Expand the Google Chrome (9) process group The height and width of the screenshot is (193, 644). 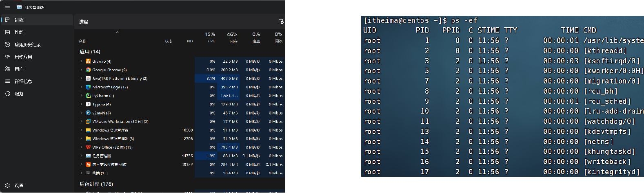(81, 70)
